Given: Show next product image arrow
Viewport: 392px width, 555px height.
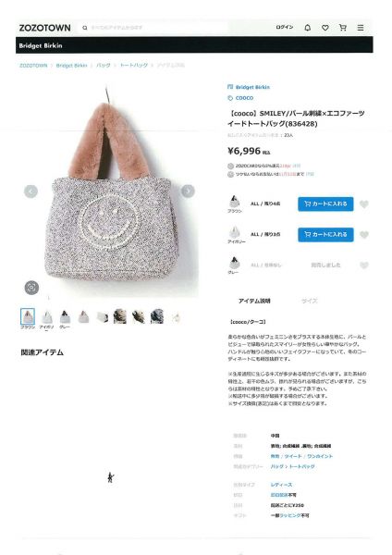Looking at the screenshot, I should coord(188,191).
